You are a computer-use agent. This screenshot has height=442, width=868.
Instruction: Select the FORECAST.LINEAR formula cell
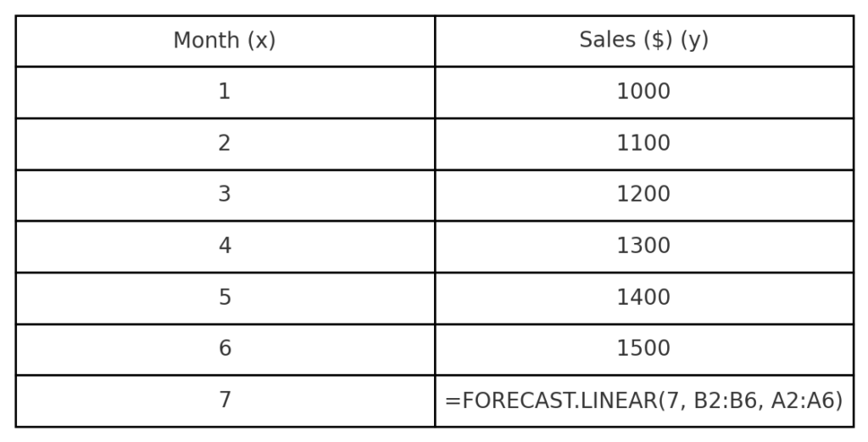pos(643,401)
